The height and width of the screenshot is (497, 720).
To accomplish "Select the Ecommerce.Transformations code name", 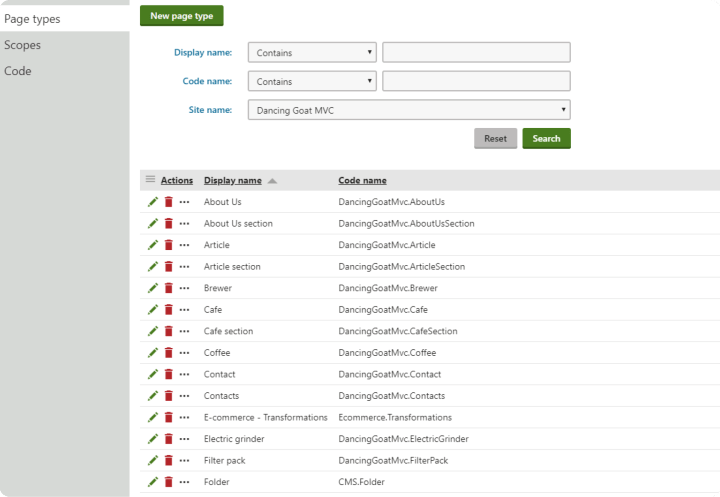I will point(395,418).
